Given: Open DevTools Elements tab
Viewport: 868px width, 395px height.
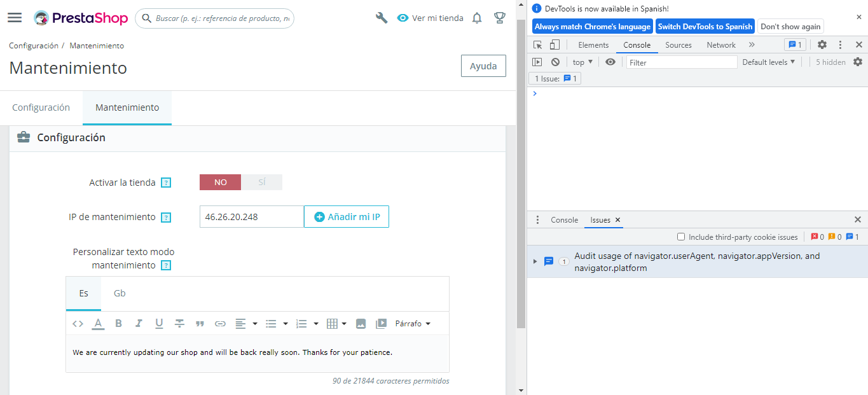Looking at the screenshot, I should coord(593,45).
